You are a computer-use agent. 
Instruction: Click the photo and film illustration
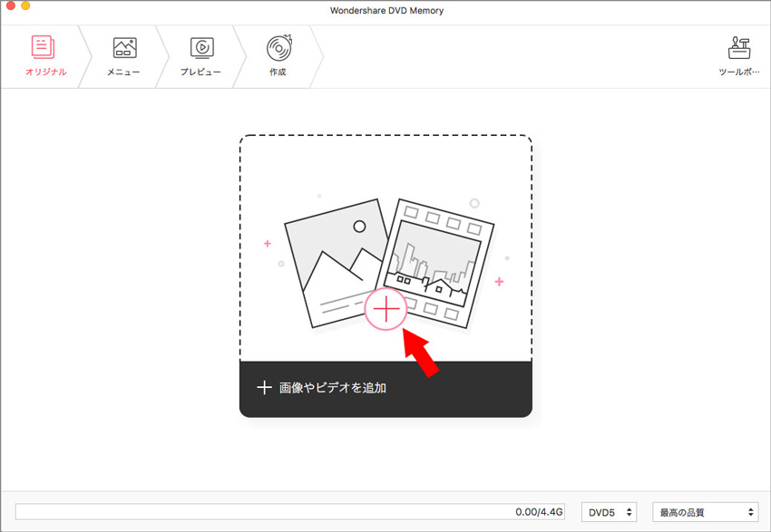tap(389, 263)
